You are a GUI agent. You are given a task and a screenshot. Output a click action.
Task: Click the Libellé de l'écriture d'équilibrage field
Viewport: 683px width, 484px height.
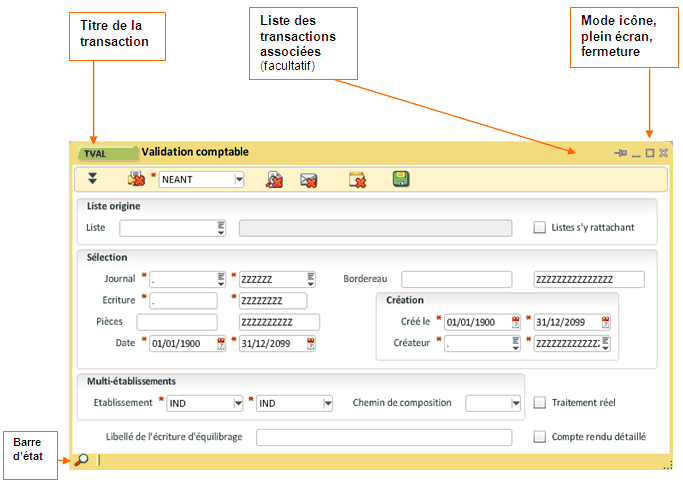(384, 437)
